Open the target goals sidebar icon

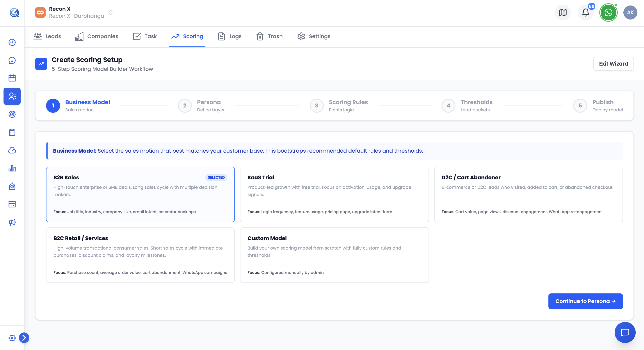12,114
